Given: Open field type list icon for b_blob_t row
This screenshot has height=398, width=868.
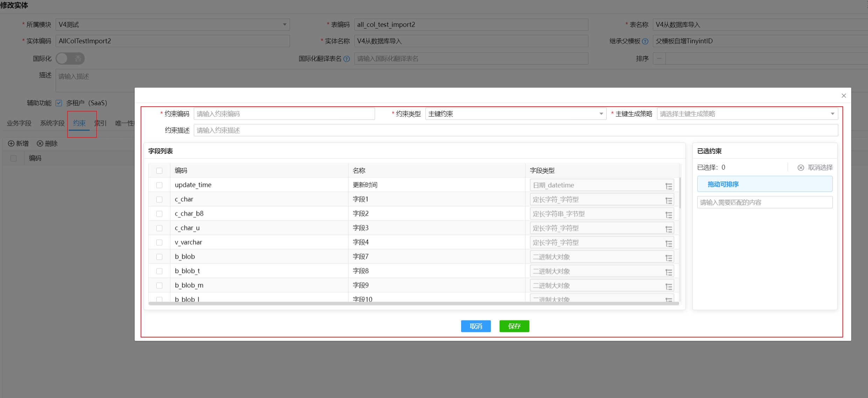Looking at the screenshot, I should click(669, 272).
